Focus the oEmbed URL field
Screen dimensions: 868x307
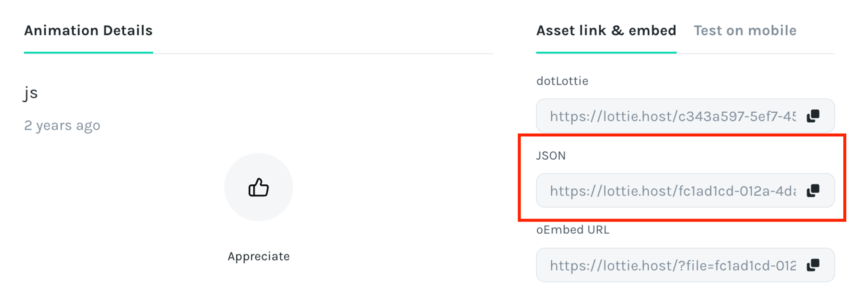[x=672, y=265]
